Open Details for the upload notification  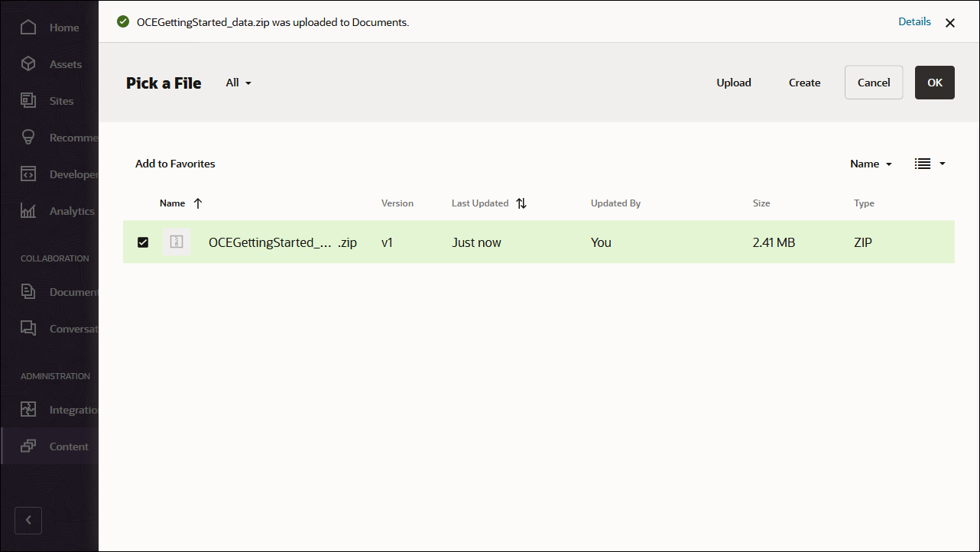[x=914, y=21]
